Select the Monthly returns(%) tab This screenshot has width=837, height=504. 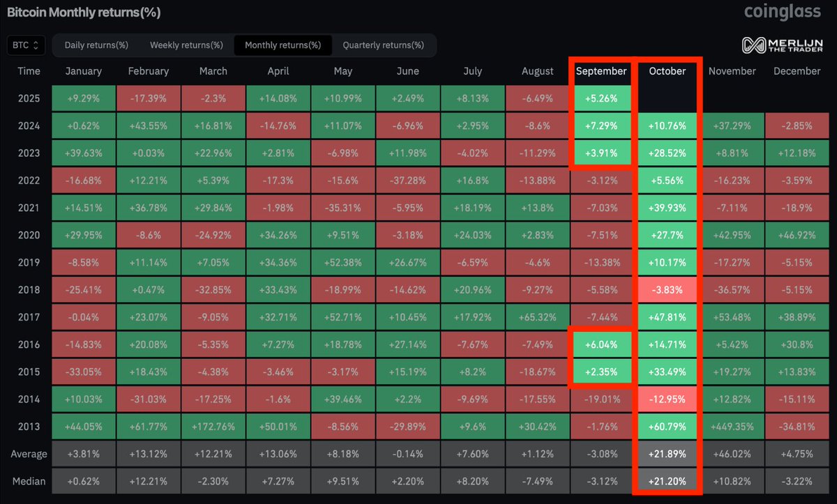click(282, 45)
